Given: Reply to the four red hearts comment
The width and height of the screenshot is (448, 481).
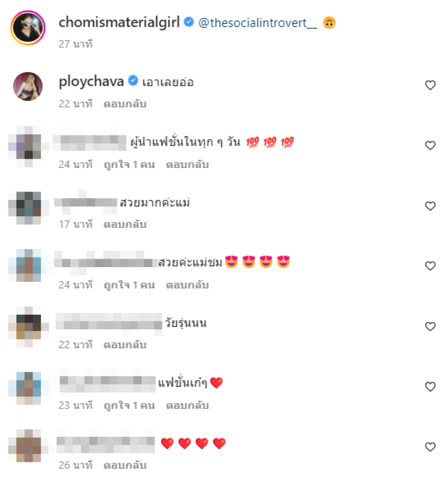Looking at the screenshot, I should [125, 465].
